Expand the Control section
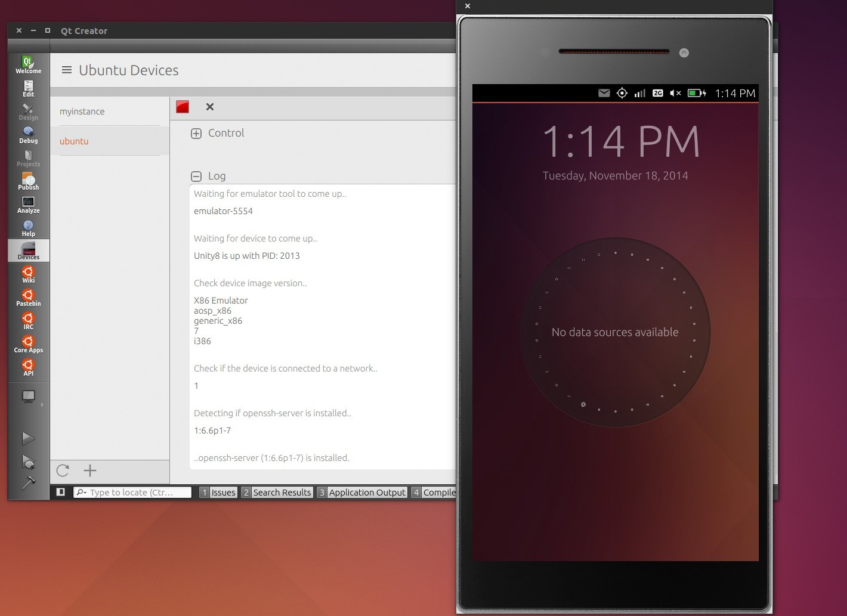 click(x=196, y=134)
